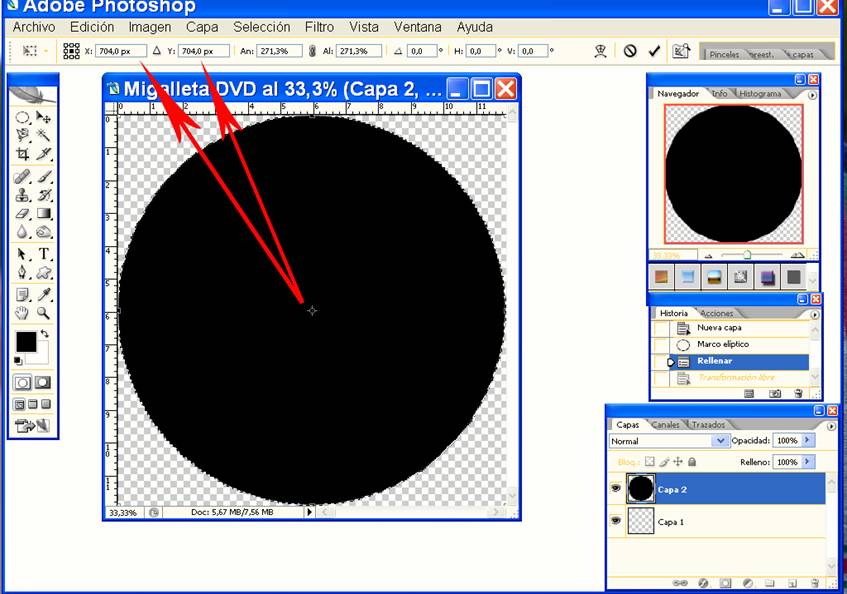
Task: Select the Type tool
Action: coord(44,254)
